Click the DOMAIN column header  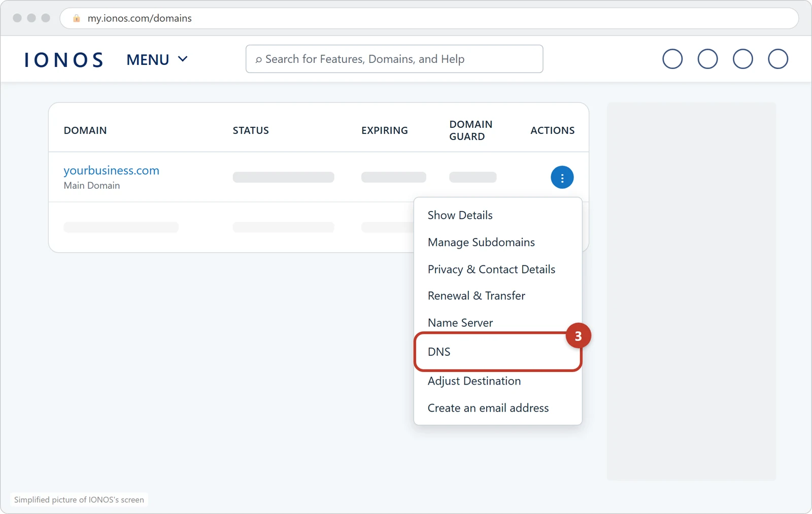[85, 130]
